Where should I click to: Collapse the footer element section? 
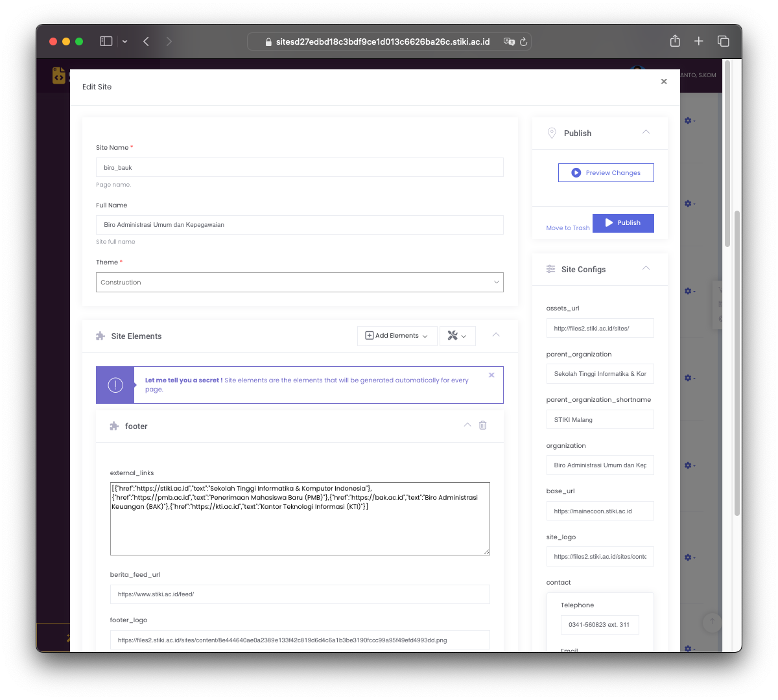tap(467, 425)
